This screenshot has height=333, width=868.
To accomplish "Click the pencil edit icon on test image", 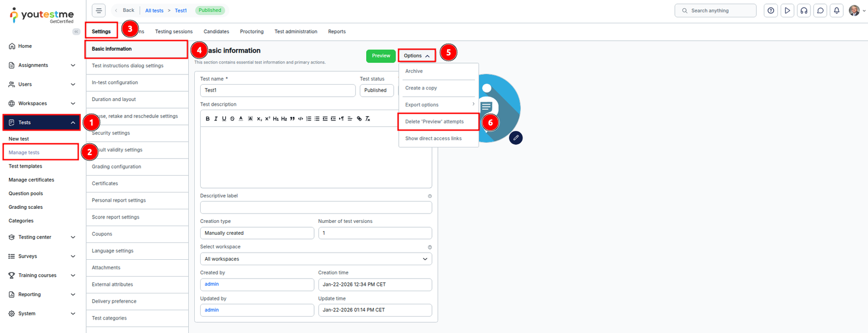I will point(516,138).
